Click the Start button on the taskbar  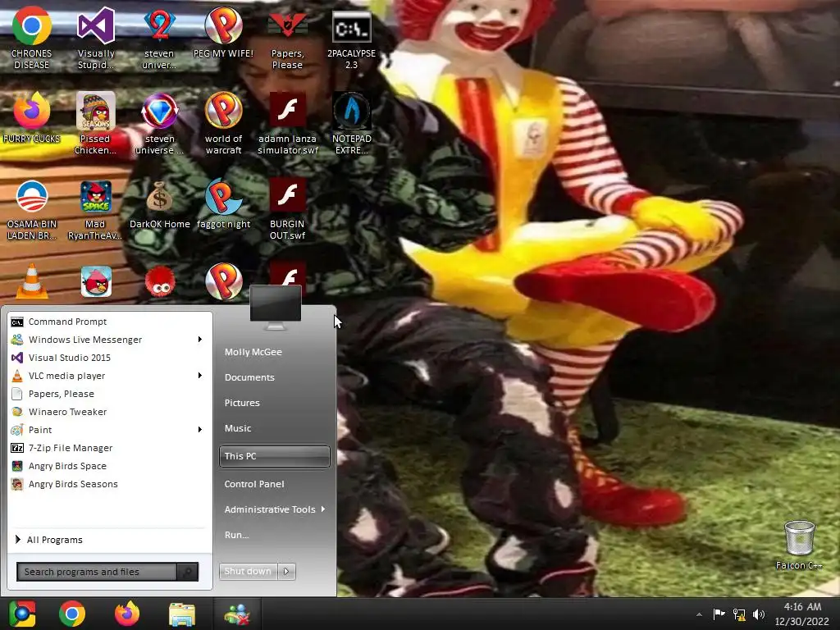pyautogui.click(x=22, y=614)
